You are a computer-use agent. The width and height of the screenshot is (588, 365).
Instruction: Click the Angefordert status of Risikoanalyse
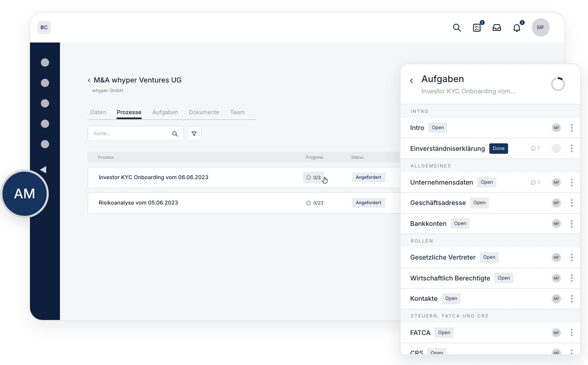(369, 203)
